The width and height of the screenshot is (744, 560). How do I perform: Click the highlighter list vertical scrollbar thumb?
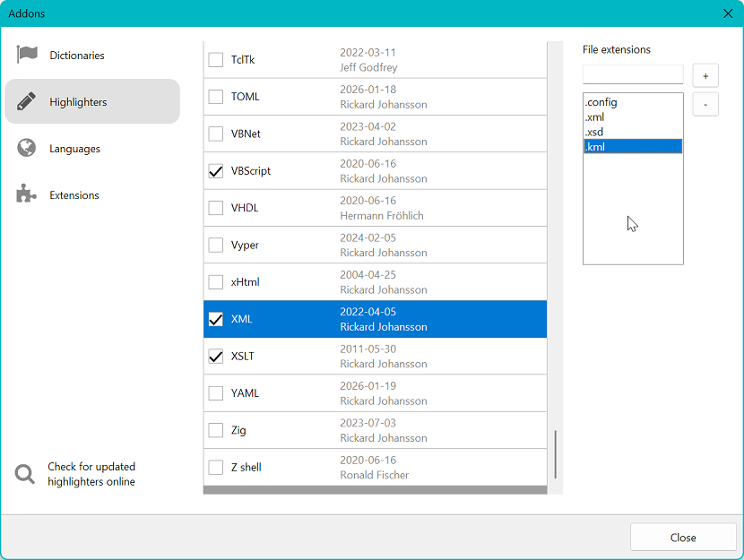pos(555,454)
